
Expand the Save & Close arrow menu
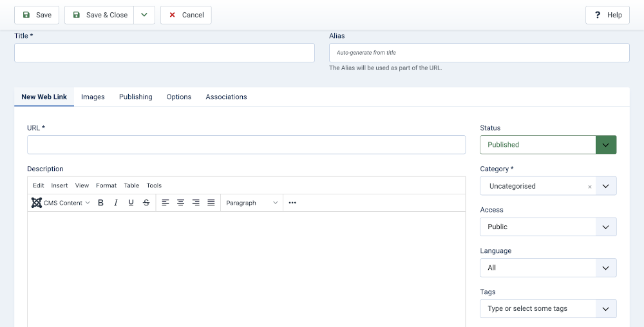[144, 15]
